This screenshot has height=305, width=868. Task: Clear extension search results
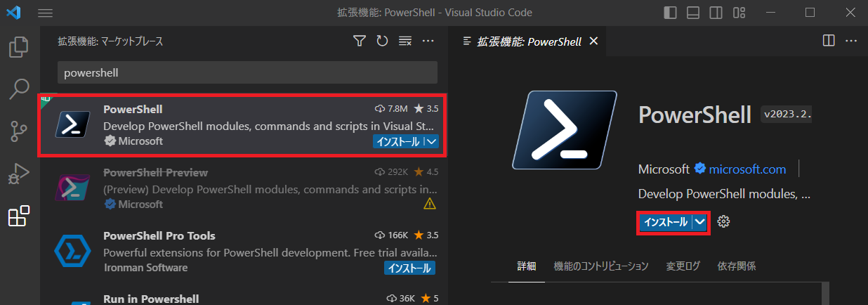(405, 41)
